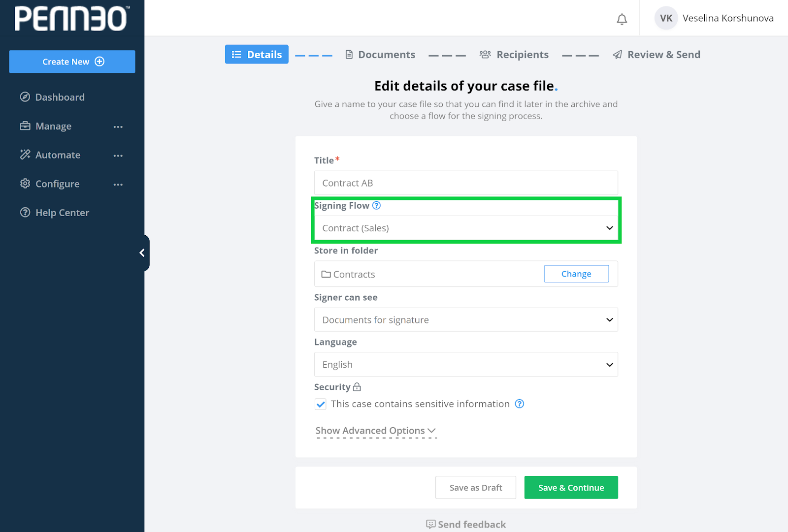Open the Signer can see dropdown

[465, 320]
